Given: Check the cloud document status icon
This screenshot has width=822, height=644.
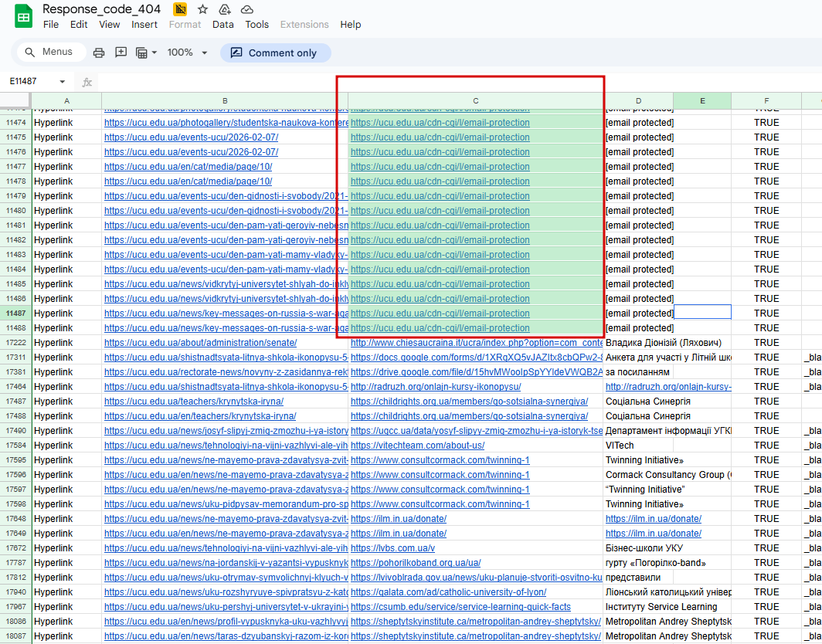Looking at the screenshot, I should click(x=247, y=9).
